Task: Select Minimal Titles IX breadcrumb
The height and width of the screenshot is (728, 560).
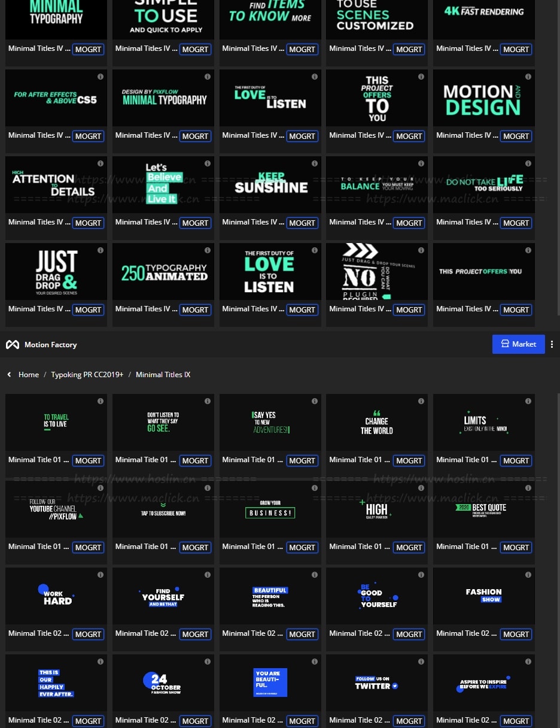Action: point(163,375)
